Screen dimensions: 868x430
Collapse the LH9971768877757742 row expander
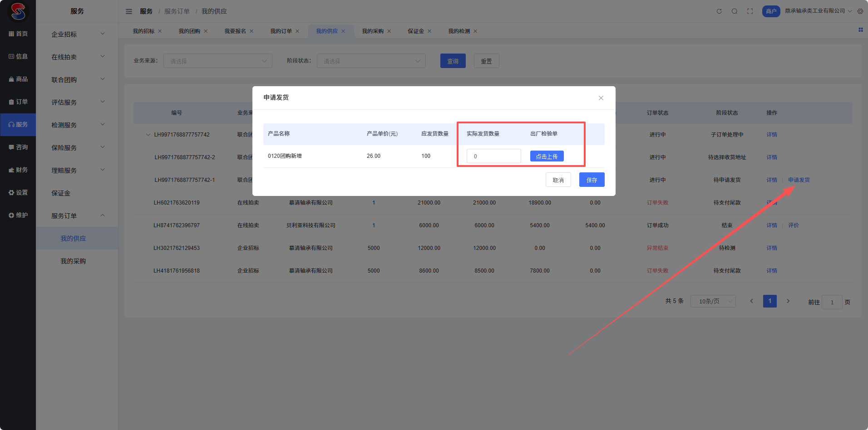point(148,135)
